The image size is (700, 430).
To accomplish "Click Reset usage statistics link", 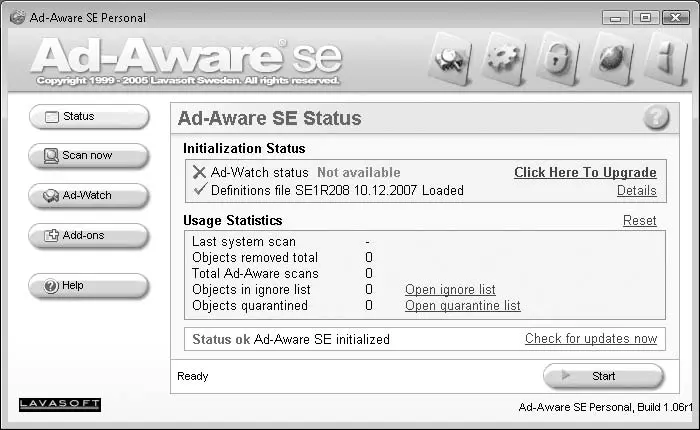I will point(640,221).
